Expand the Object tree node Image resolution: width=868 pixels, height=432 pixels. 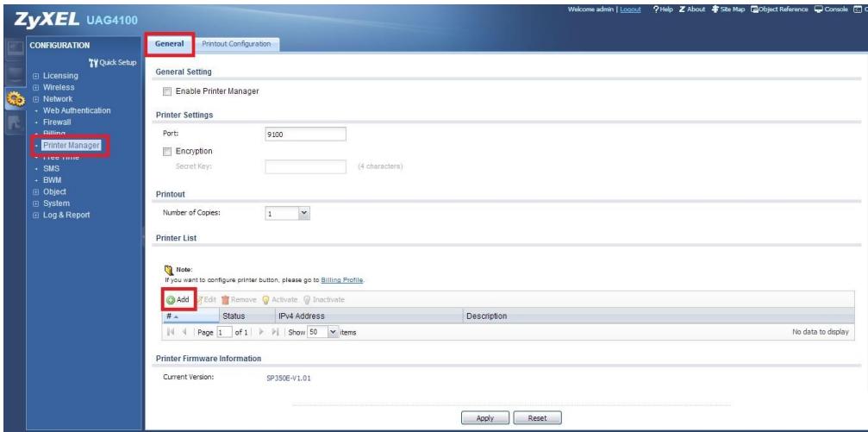[x=36, y=192]
